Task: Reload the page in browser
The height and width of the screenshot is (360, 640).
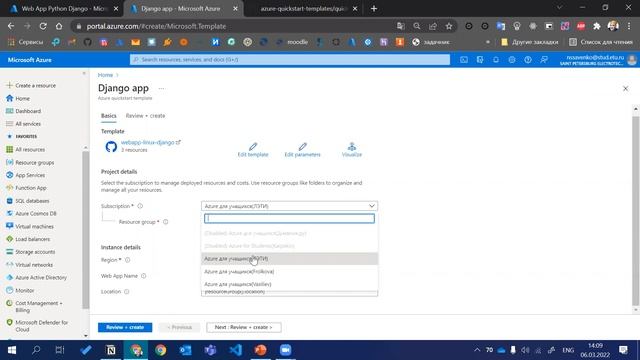Action: tap(43, 26)
